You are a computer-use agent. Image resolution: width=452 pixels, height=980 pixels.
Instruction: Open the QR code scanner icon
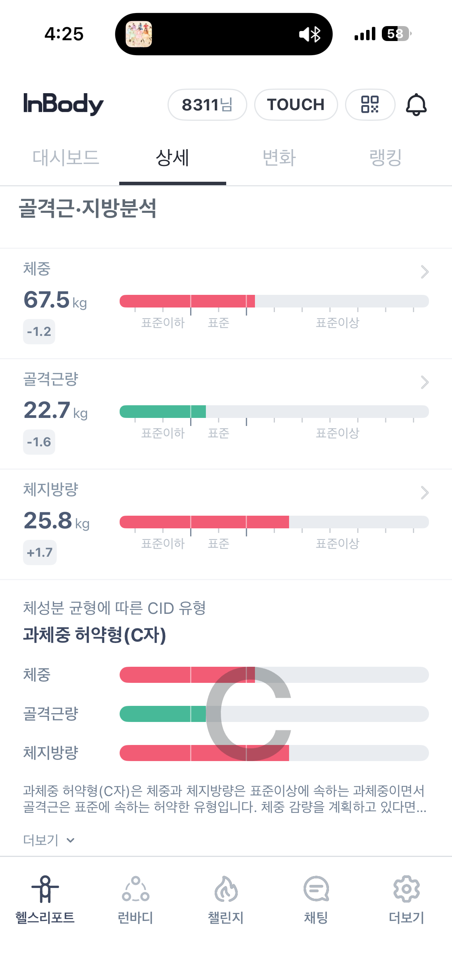(x=370, y=104)
